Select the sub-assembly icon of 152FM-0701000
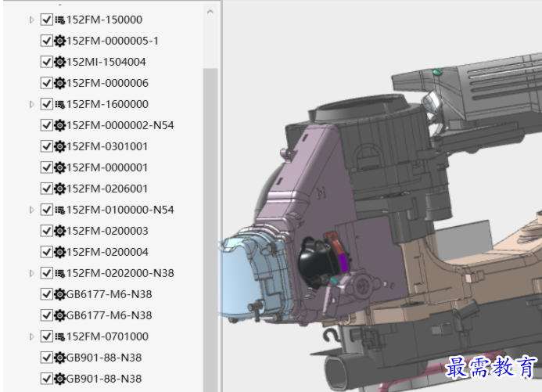This screenshot has height=392, width=542. click(59, 336)
